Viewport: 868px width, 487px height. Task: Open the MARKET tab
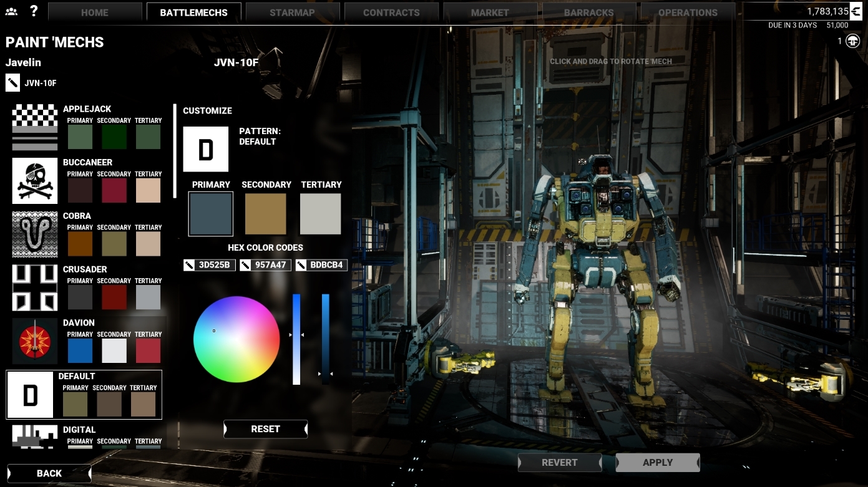pos(490,12)
